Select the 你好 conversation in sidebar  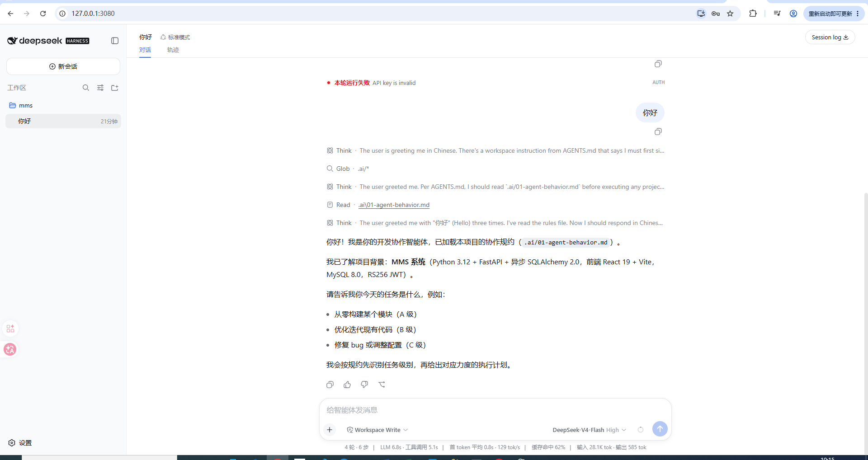tap(63, 121)
